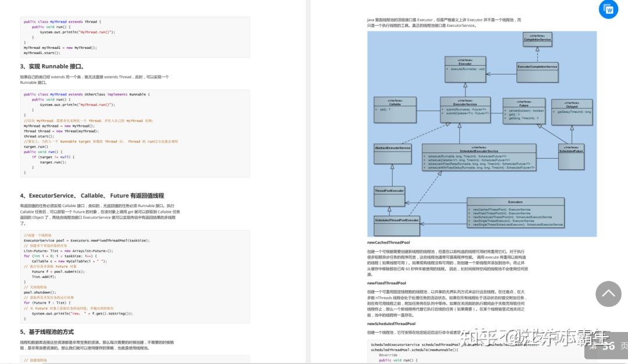Image resolution: width=628 pixels, height=364 pixels.
Task: Click the Executor interface box in diagram
Action: pos(465,69)
